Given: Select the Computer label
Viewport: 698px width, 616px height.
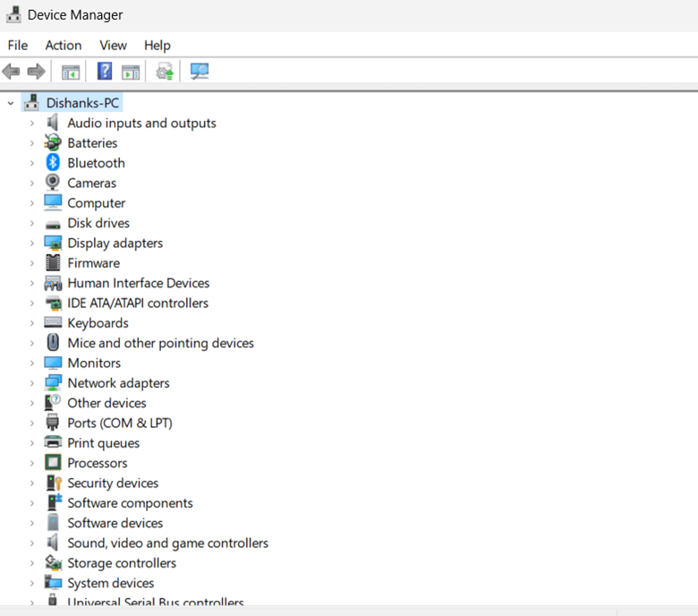Looking at the screenshot, I should coord(96,203).
